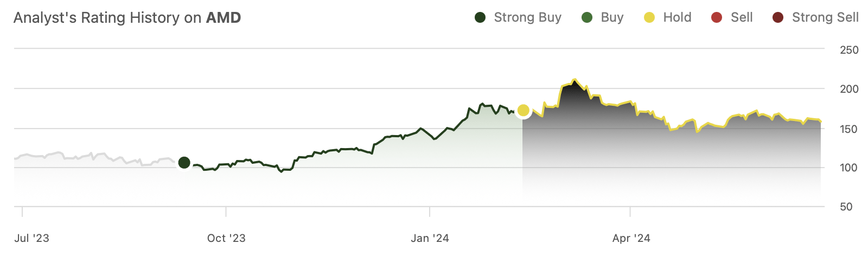
Task: Click the green Buy legend dot
Action: tap(586, 18)
